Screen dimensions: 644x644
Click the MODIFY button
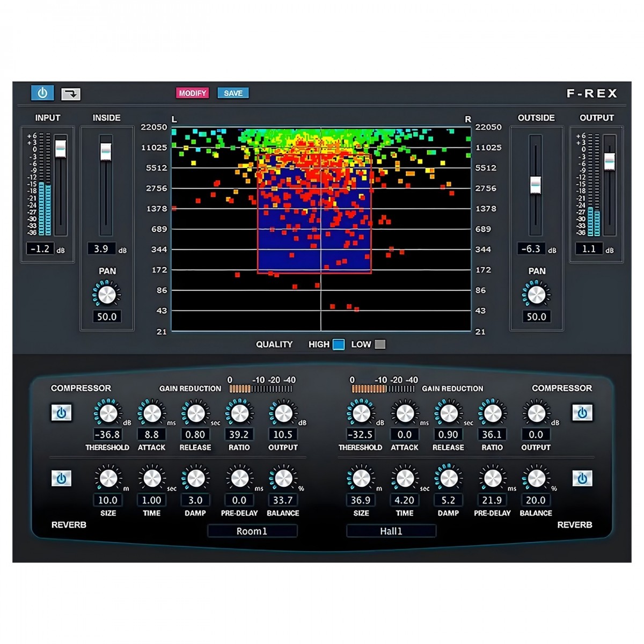(x=192, y=93)
